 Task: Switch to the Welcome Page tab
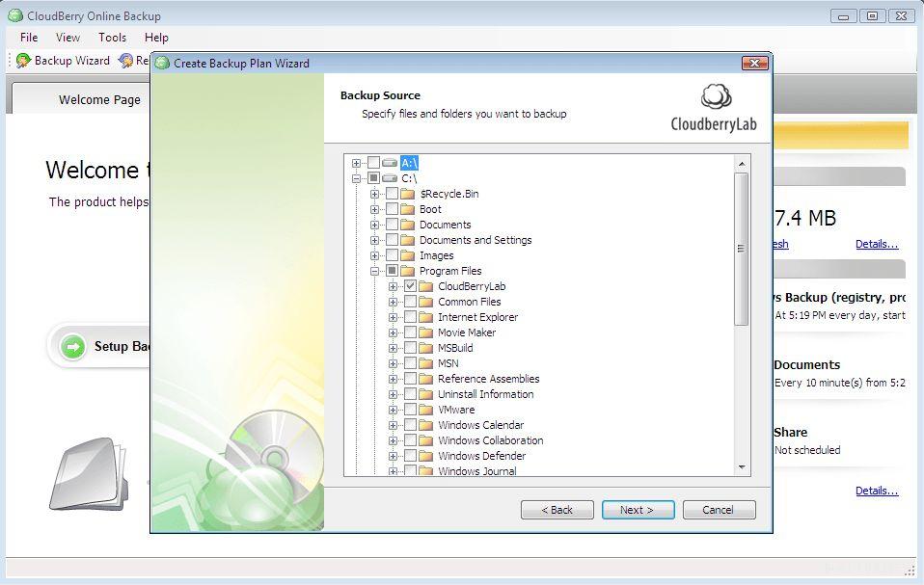(x=99, y=99)
